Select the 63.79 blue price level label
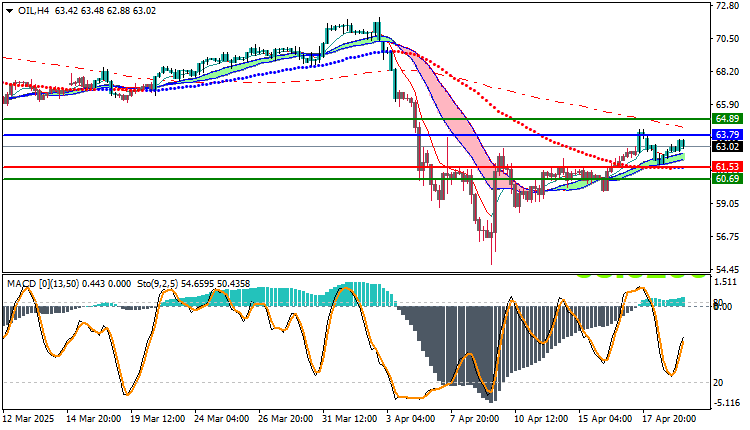Viewport: 750px width, 430px height. click(x=727, y=135)
